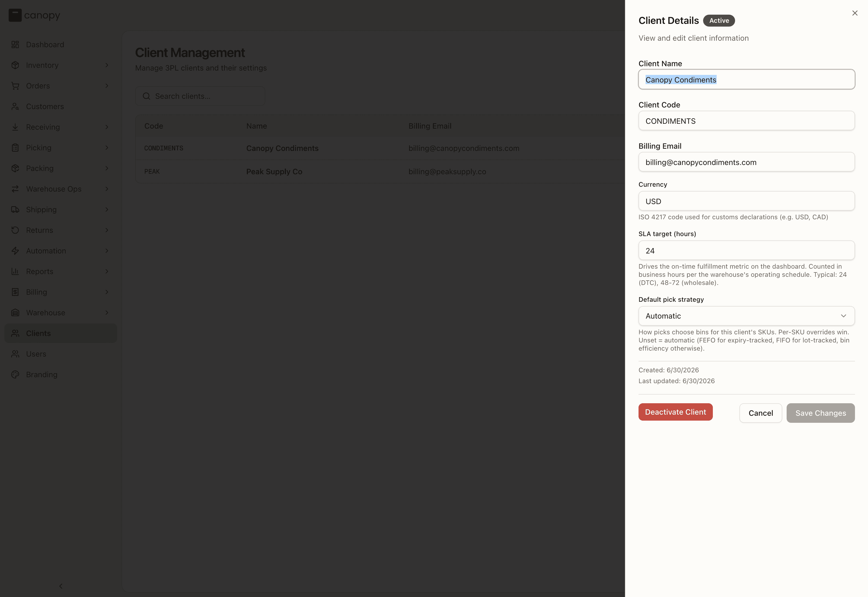Expand the Reports submenu chevron
The height and width of the screenshot is (597, 868).
107,272
